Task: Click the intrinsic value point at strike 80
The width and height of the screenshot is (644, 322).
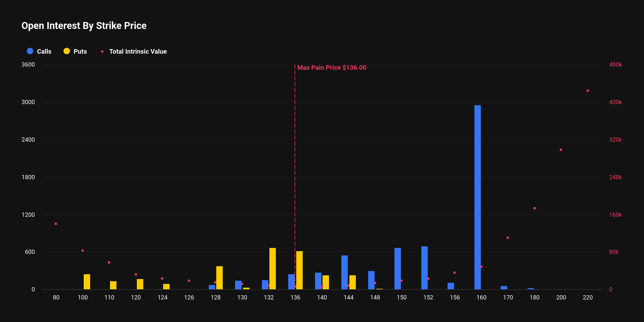Action: tap(56, 224)
